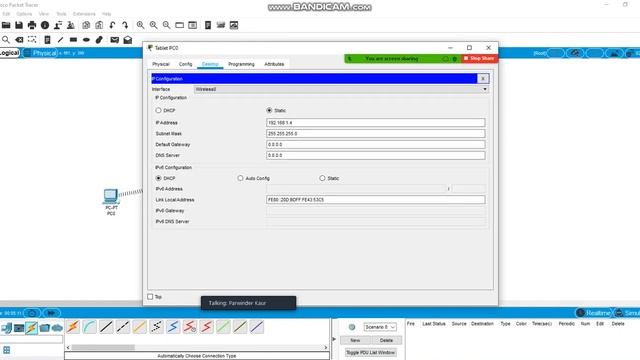Click the Delete scenario button
The image size is (640, 360).
coord(386,340)
